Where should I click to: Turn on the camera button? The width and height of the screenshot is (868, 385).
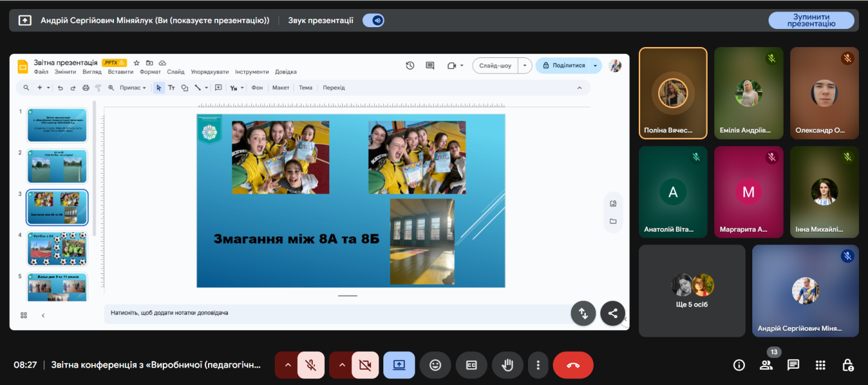tap(365, 365)
